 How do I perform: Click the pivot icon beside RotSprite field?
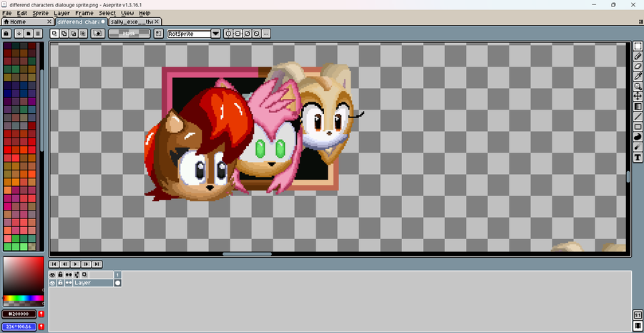158,34
